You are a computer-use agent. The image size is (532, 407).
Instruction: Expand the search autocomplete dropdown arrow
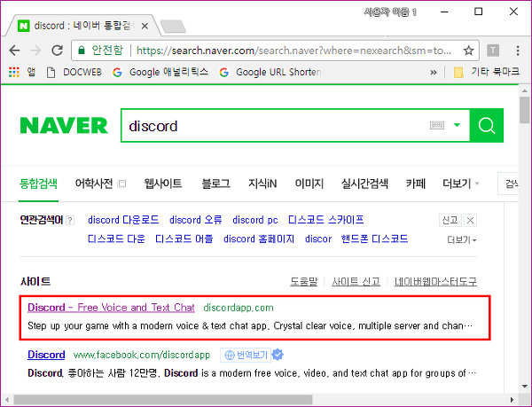click(457, 125)
